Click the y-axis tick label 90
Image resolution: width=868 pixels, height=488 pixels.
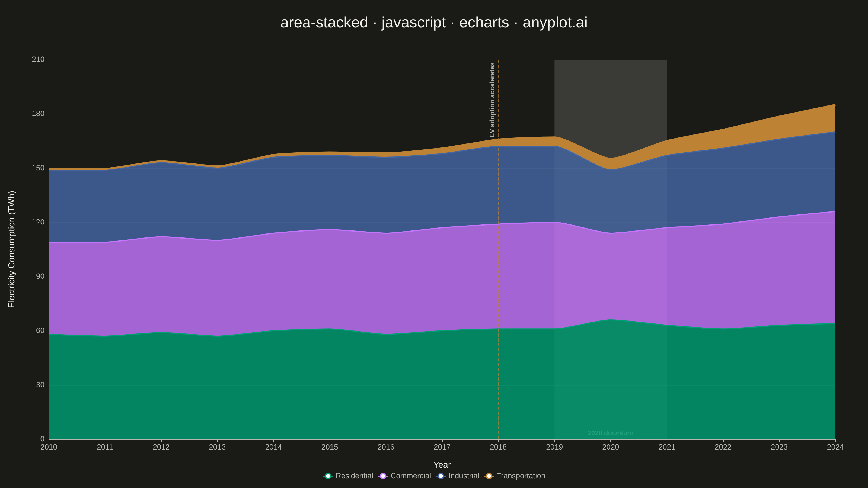point(40,277)
